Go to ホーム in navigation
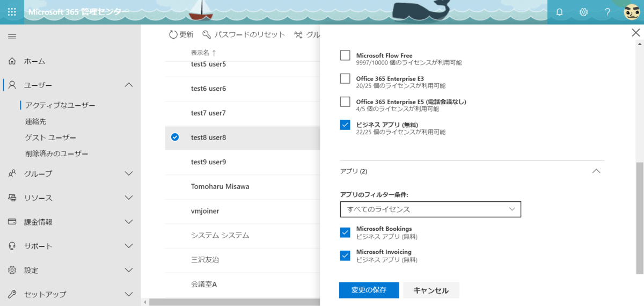The image size is (644, 306). pyautogui.click(x=35, y=61)
